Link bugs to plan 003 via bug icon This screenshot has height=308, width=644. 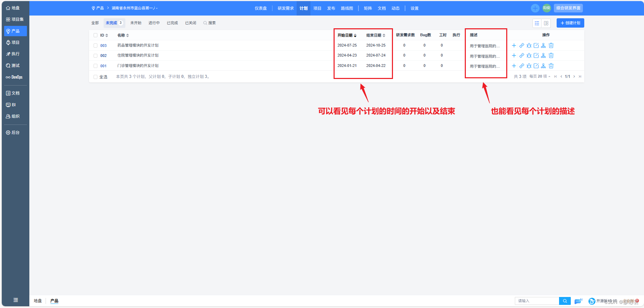(529, 46)
